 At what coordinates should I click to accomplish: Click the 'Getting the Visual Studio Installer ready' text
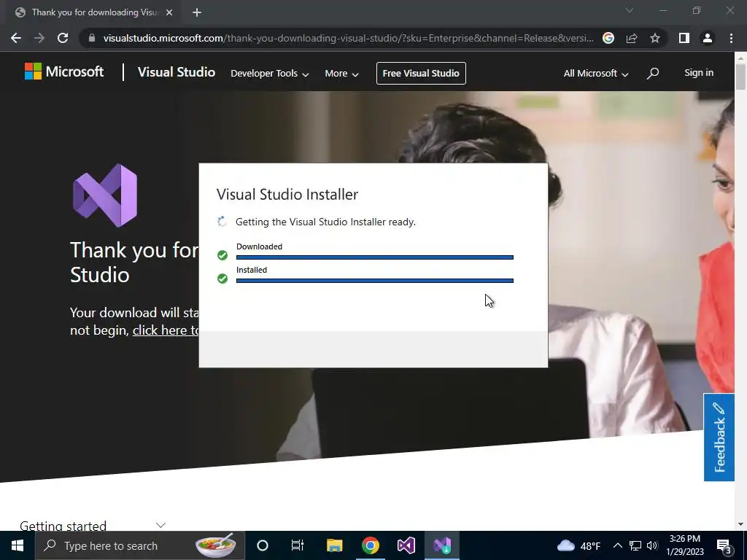325,222
